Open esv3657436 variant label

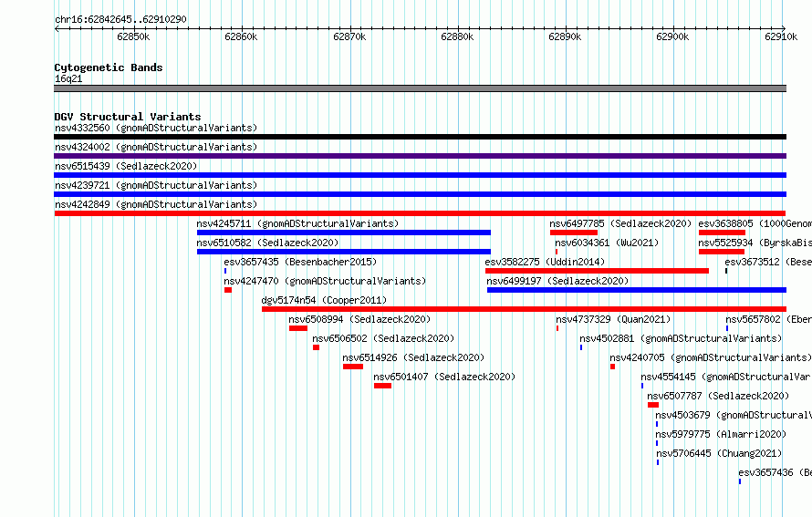click(775, 472)
